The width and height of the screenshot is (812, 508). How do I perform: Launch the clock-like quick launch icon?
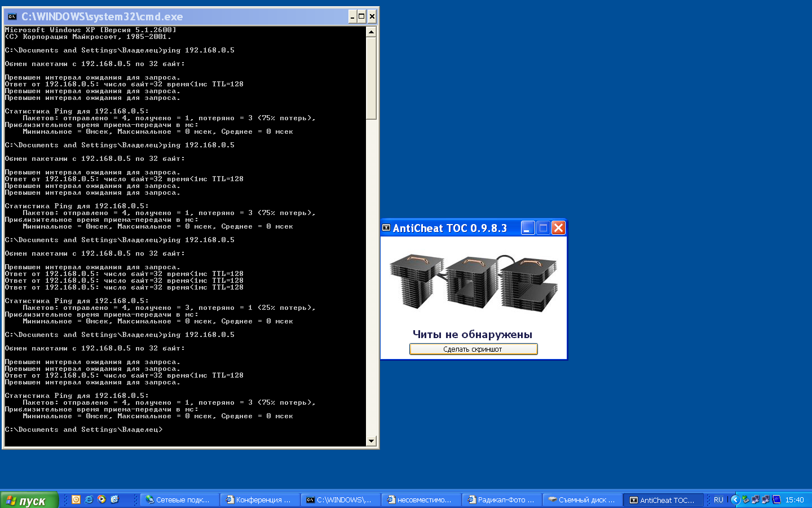coord(76,500)
